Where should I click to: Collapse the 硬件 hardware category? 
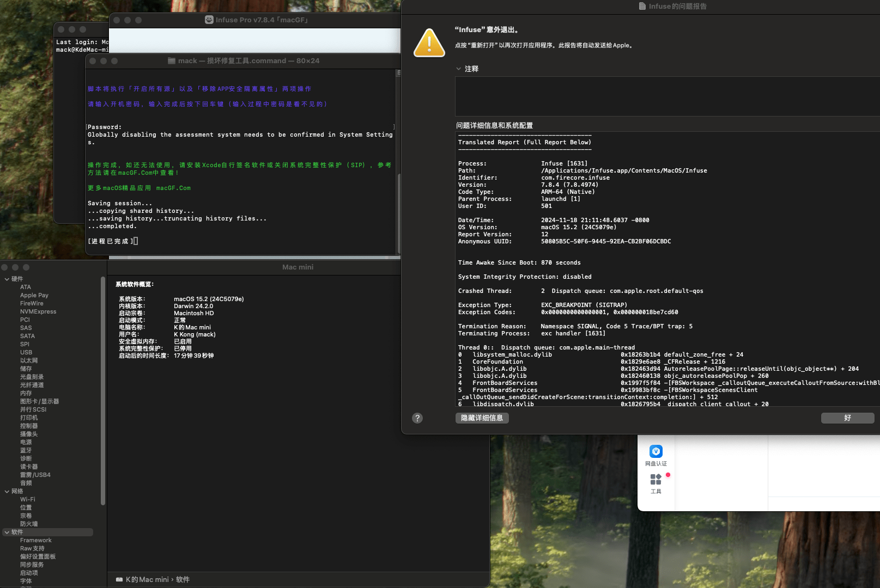pos(7,279)
